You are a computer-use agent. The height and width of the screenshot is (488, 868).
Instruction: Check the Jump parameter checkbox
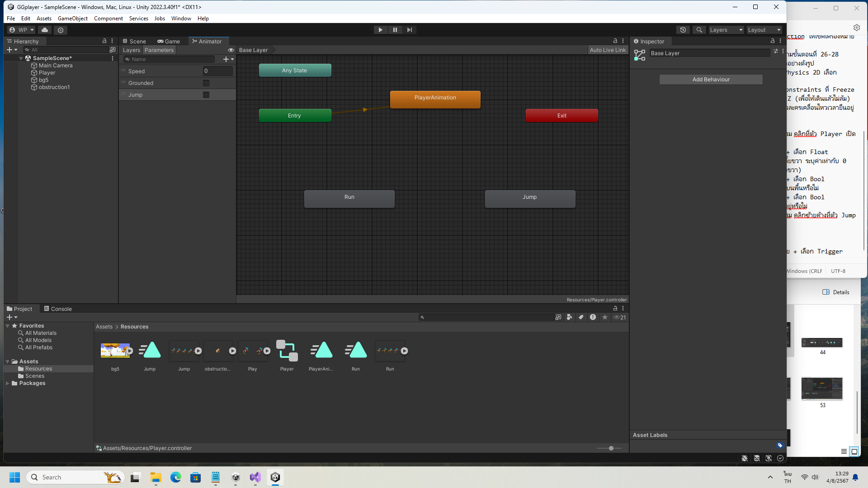pos(206,95)
